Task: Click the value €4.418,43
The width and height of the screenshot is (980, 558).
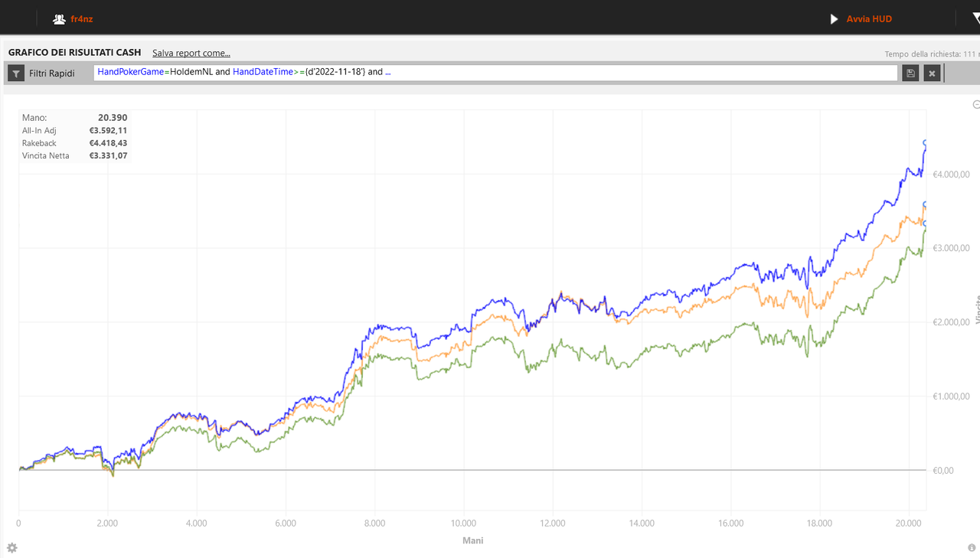Action: [108, 143]
